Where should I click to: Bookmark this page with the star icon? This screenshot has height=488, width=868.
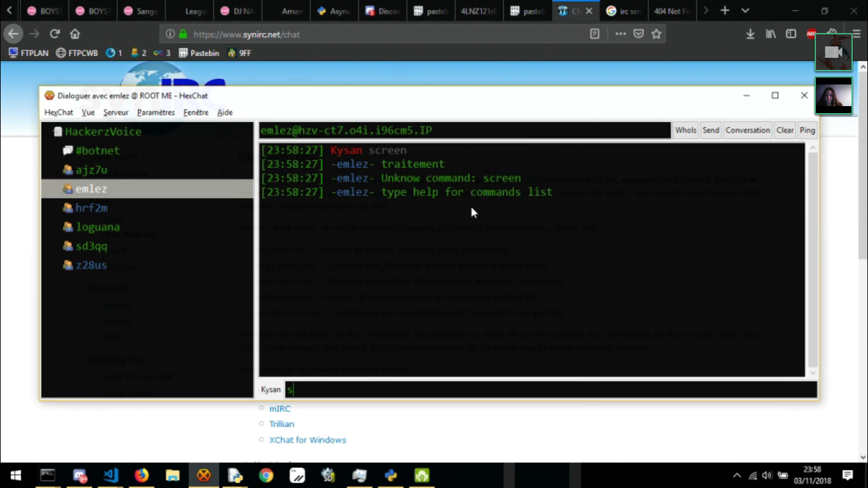tap(656, 34)
